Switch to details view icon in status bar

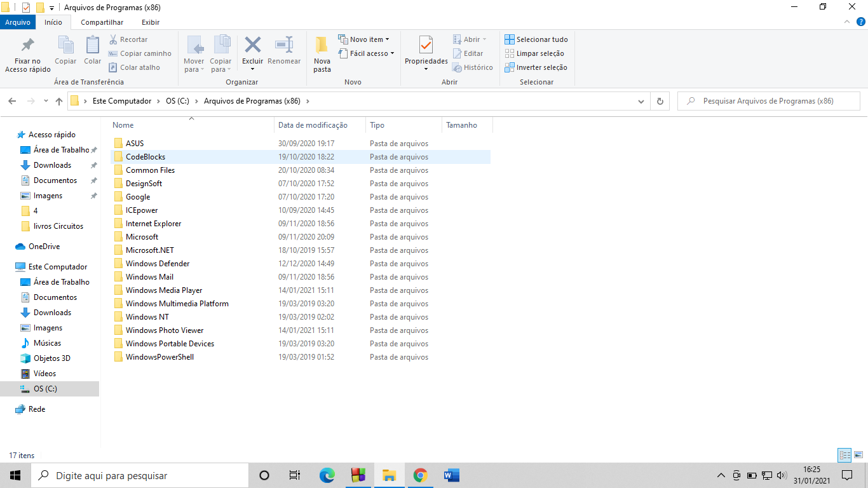(x=844, y=455)
